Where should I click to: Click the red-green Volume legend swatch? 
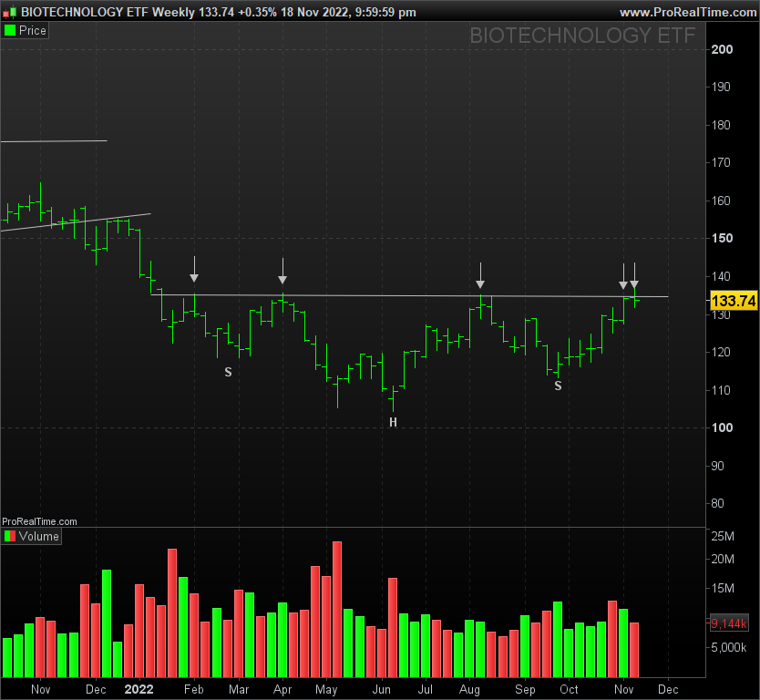click(10, 536)
